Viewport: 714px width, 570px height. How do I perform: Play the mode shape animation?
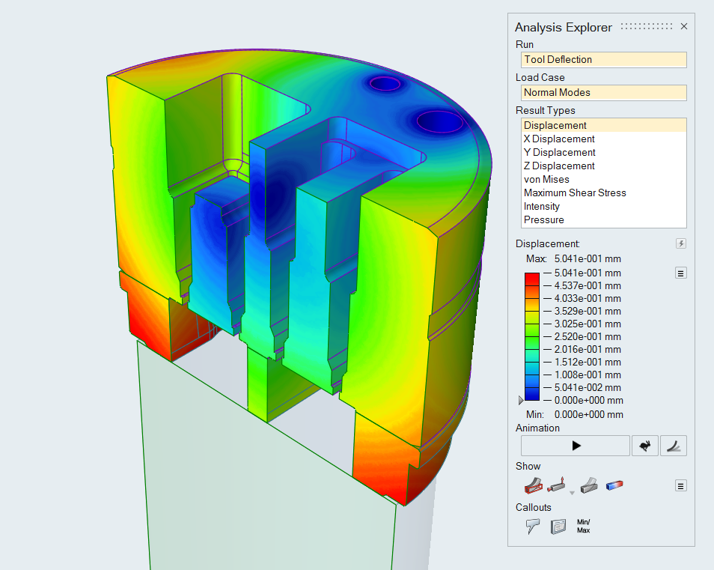pyautogui.click(x=575, y=446)
